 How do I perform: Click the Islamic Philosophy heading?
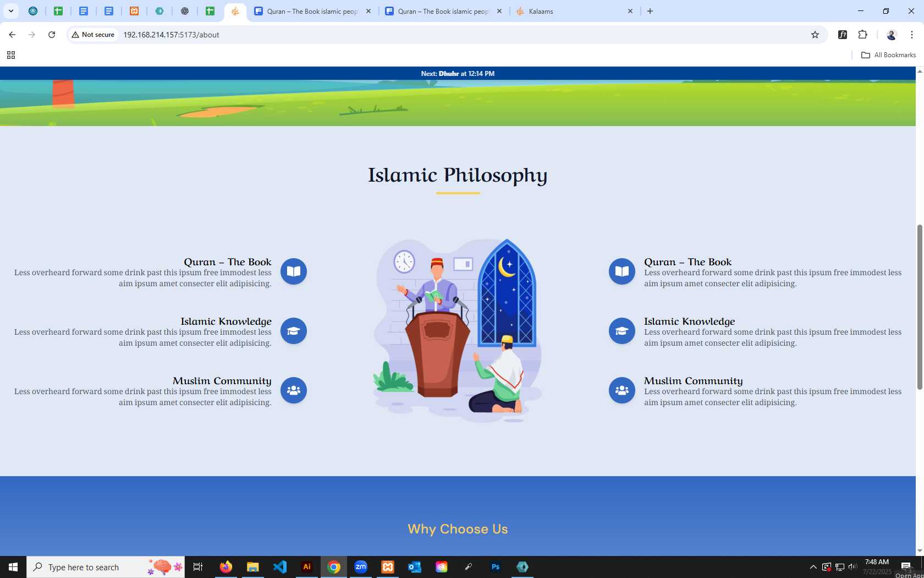point(458,175)
